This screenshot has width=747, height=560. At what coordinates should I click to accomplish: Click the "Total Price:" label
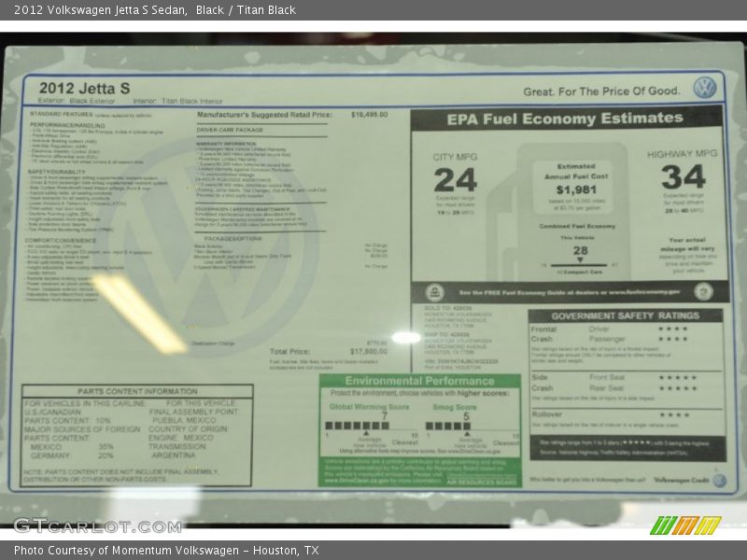point(289,352)
